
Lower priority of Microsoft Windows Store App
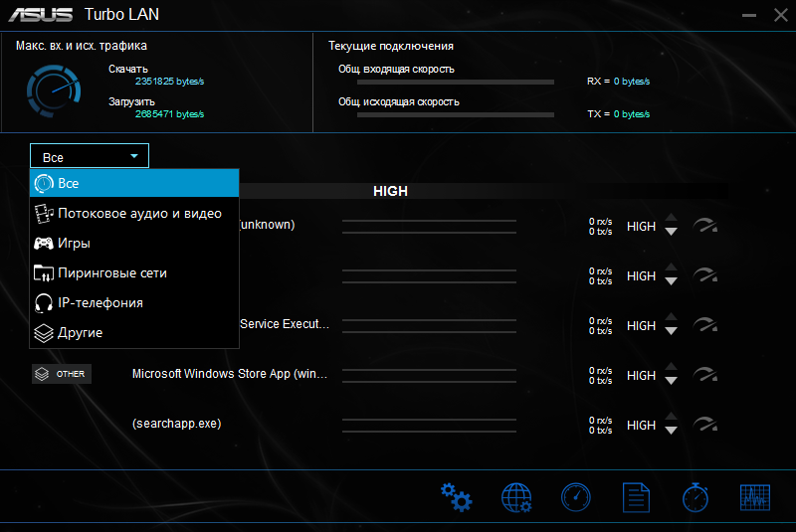tap(671, 381)
